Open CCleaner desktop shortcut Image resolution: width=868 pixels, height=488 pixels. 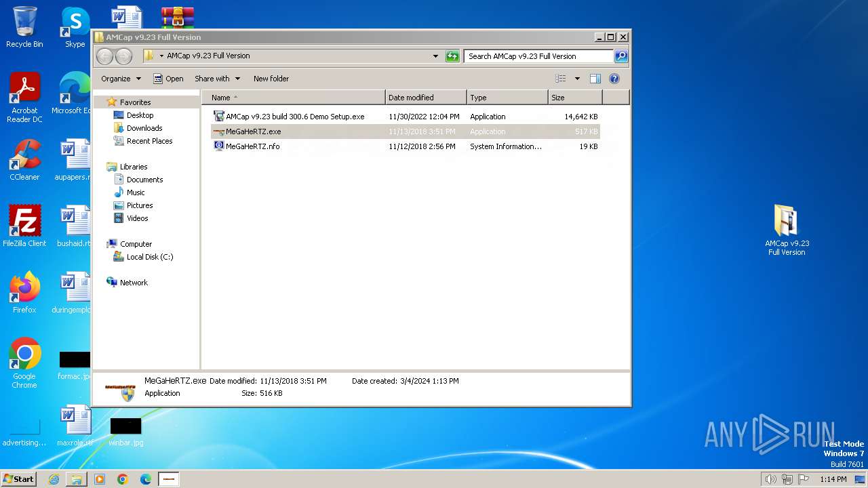coord(24,160)
